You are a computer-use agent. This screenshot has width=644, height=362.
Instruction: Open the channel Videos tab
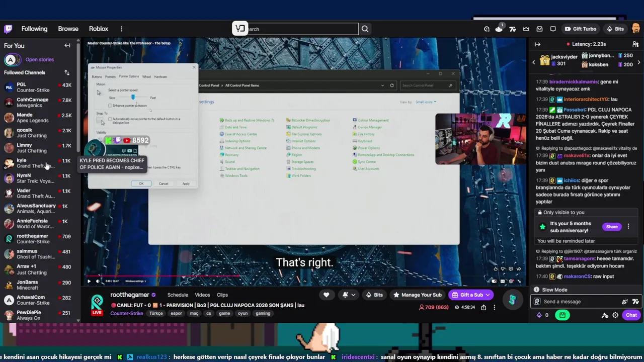click(x=202, y=295)
